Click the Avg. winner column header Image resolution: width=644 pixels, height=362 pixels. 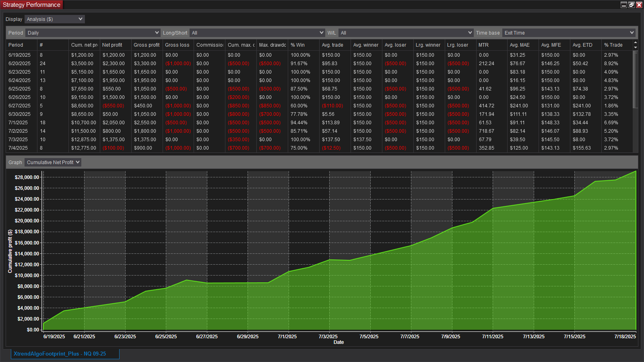point(367,45)
